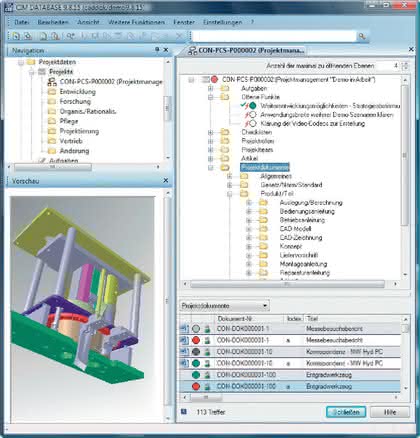Open the Datei menu

(x=22, y=22)
